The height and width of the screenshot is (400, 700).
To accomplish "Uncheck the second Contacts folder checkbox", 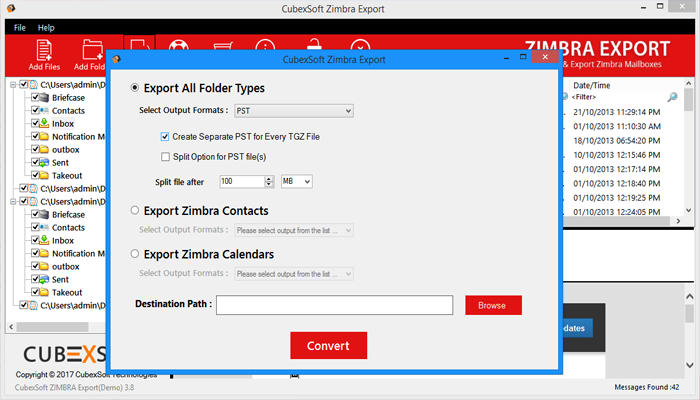I will tap(35, 227).
